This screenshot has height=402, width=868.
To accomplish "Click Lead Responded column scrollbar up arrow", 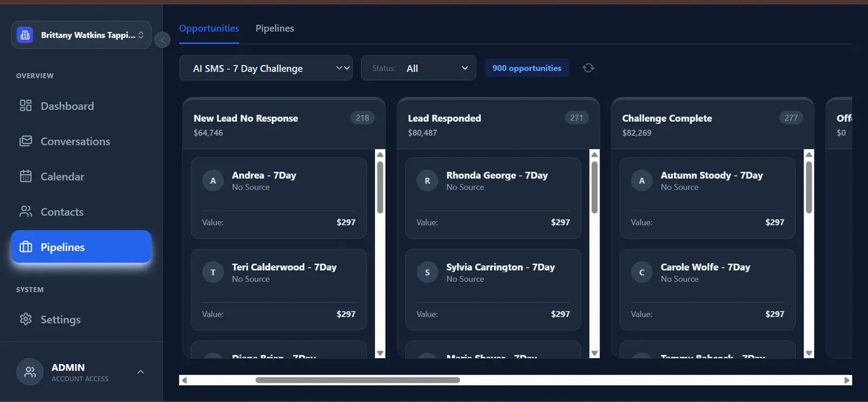I will point(595,155).
